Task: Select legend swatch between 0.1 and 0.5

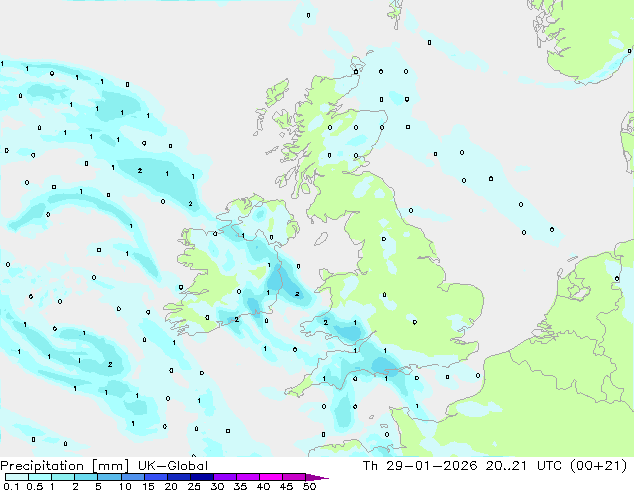Action: 17,477
